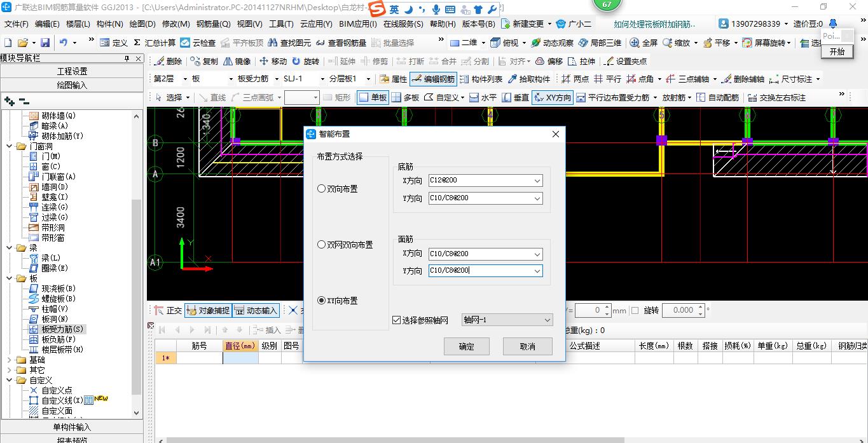The width and height of the screenshot is (868, 443).
Task: Confirm dialog with 确定 button
Action: point(466,346)
